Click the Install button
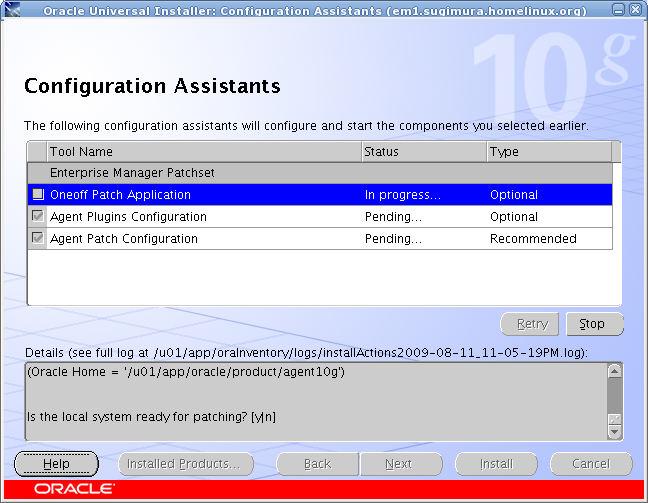Screen dimensions: 648x503 (496, 464)
